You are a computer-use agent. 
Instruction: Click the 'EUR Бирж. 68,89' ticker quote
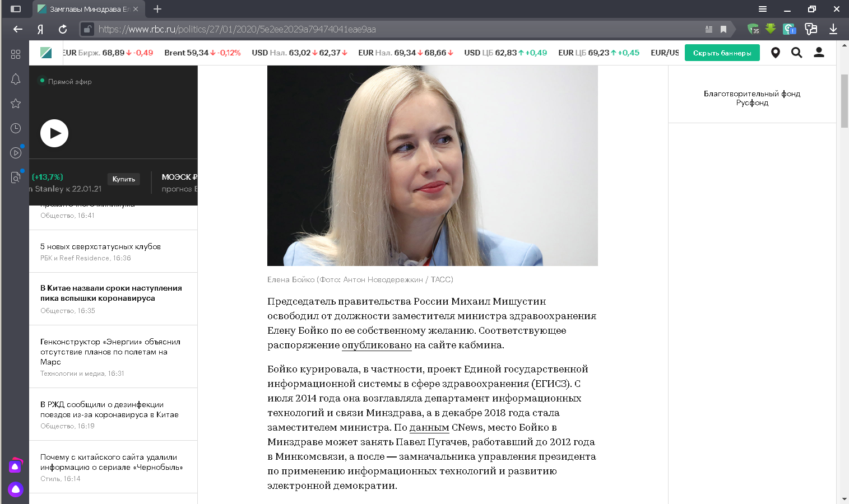pos(108,53)
